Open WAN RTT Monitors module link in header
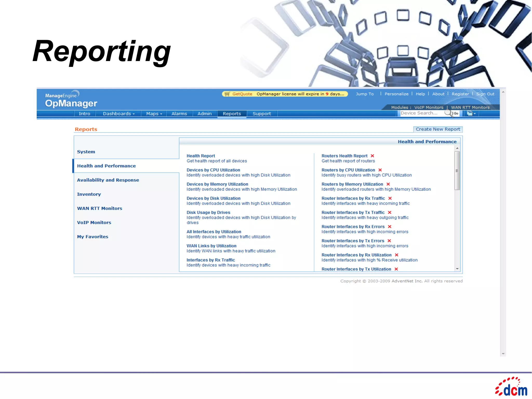The image size is (532, 399). point(470,107)
